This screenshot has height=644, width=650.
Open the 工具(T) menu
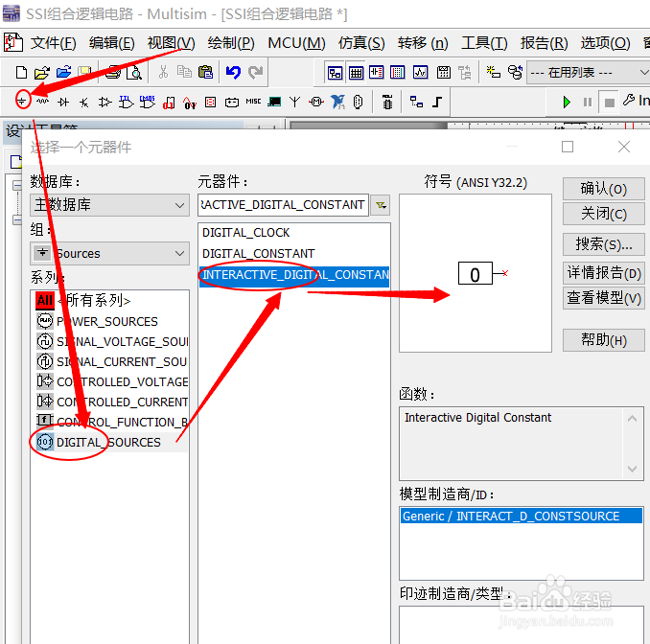coord(484,43)
